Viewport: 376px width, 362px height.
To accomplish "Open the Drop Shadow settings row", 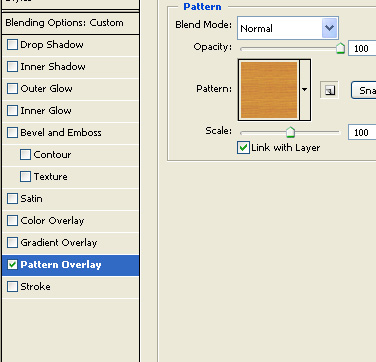I will (70, 45).
